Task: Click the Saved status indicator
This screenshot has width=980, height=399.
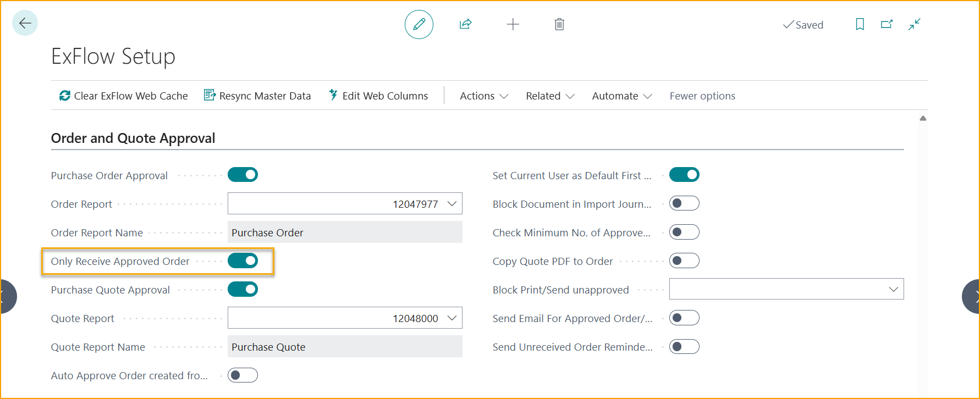Action: (803, 25)
